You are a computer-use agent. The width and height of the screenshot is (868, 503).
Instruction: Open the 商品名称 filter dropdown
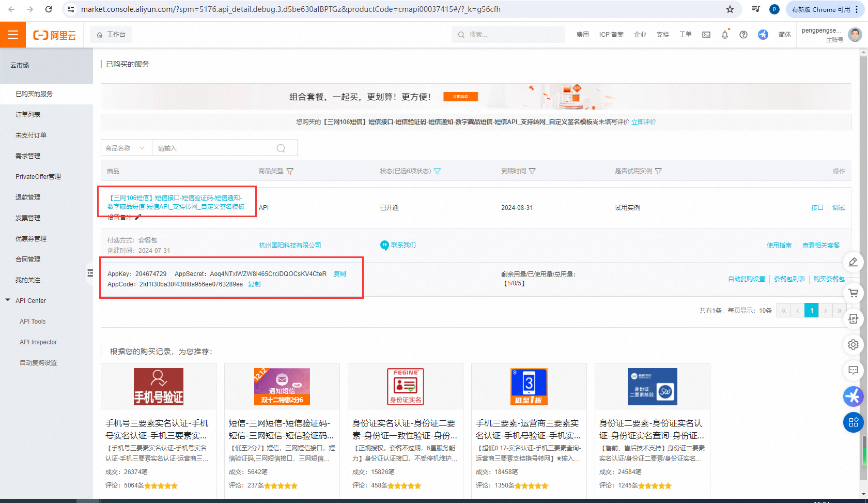126,148
